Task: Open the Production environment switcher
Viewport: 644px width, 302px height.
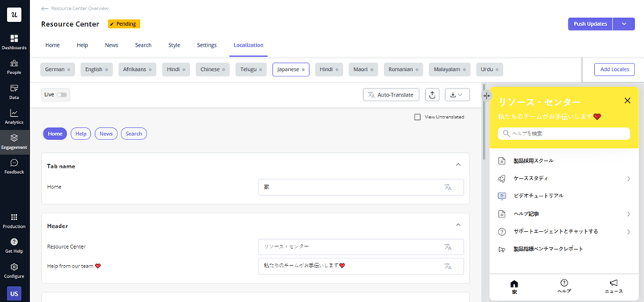Action: click(14, 221)
